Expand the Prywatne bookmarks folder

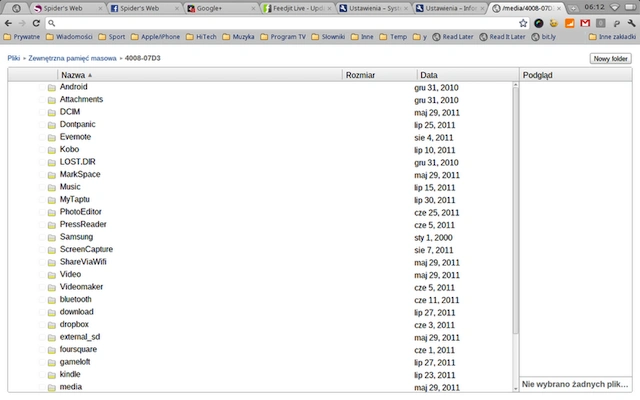pyautogui.click(x=22, y=37)
